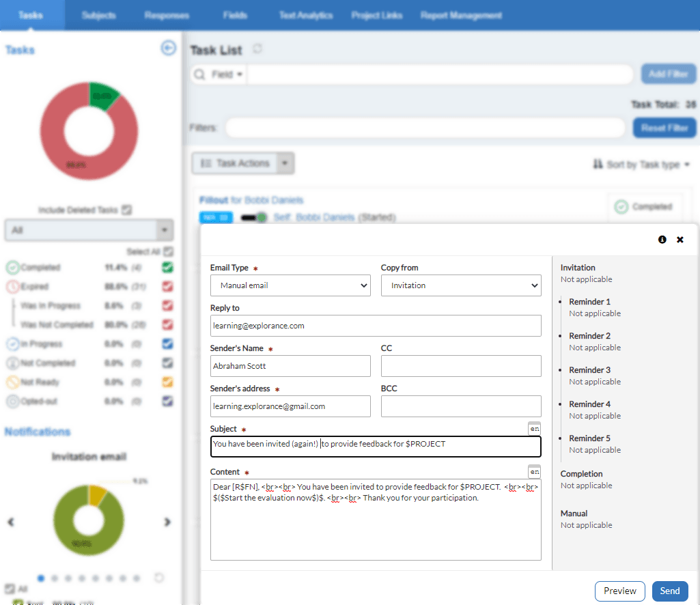Click the BCC input field
700x605 pixels.
[461, 406]
